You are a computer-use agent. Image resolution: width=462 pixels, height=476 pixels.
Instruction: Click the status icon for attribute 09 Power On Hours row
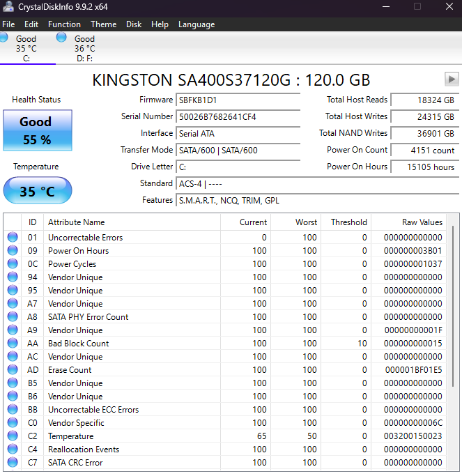pos(13,250)
